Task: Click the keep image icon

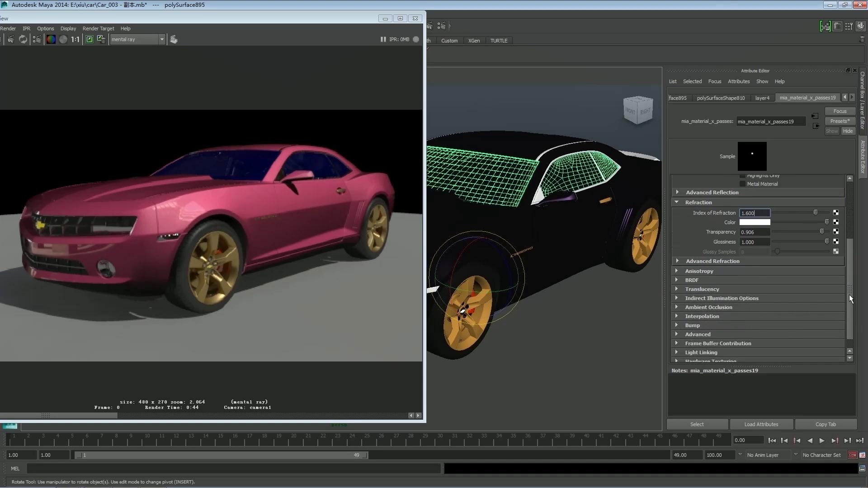Action: point(90,39)
